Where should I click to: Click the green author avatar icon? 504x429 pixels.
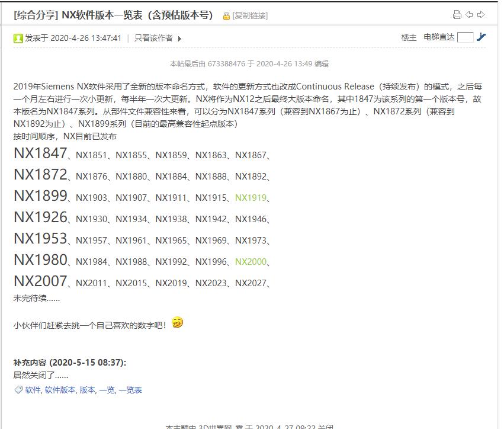pos(18,39)
